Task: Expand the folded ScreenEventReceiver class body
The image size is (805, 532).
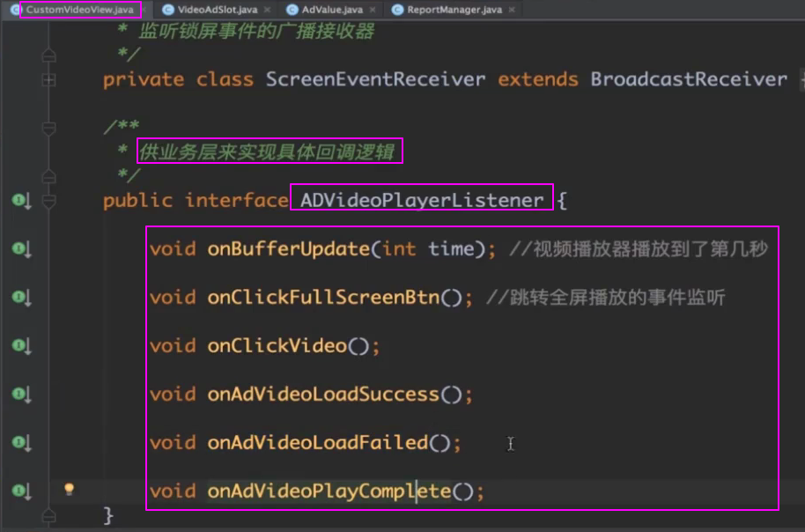Action: [48, 80]
